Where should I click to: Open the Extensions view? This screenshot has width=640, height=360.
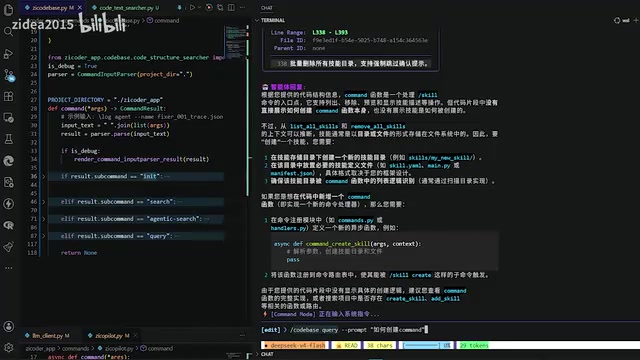[9, 97]
